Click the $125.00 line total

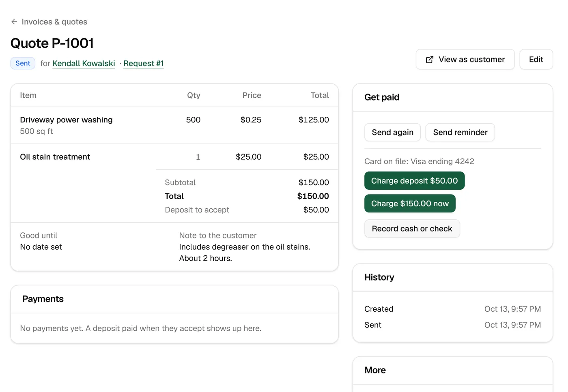(314, 120)
